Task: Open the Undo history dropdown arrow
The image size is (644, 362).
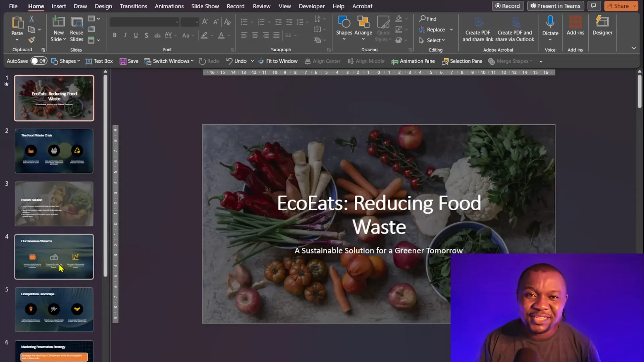Action: (252, 61)
